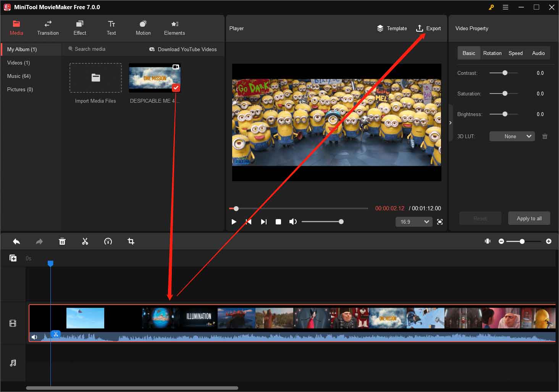Open the hamburger menu
The height and width of the screenshot is (392, 559).
pos(506,7)
